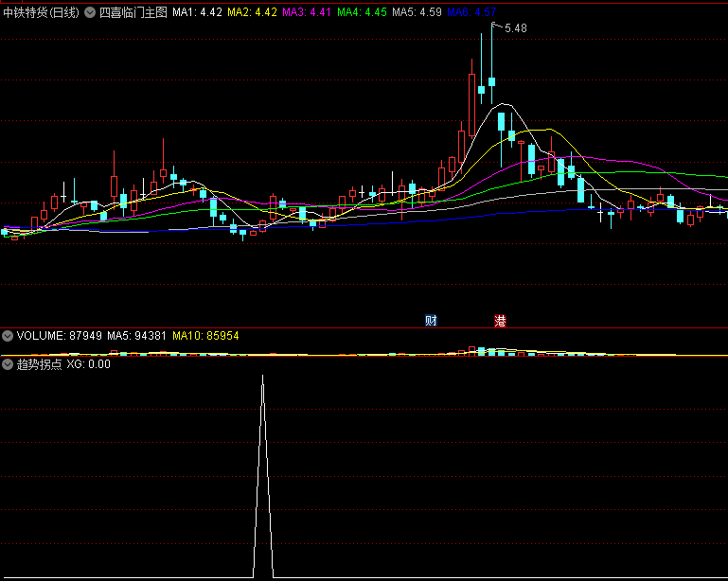This screenshot has height=581, width=728.
Task: Click the XG: 0.00 value
Action: [89, 364]
